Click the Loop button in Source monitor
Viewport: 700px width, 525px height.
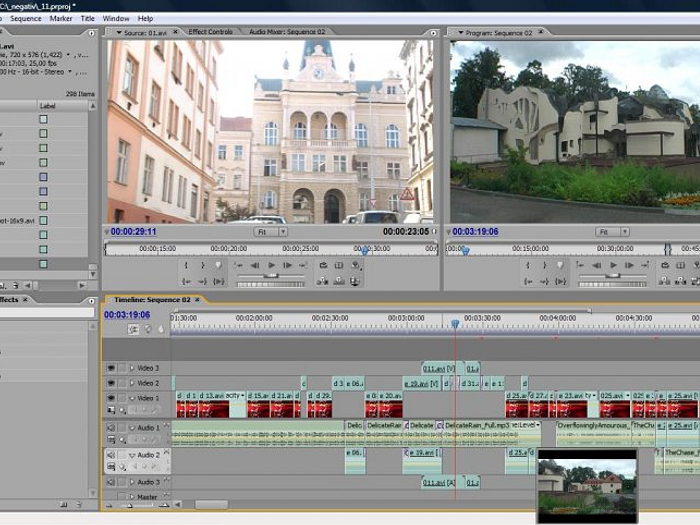tap(322, 266)
